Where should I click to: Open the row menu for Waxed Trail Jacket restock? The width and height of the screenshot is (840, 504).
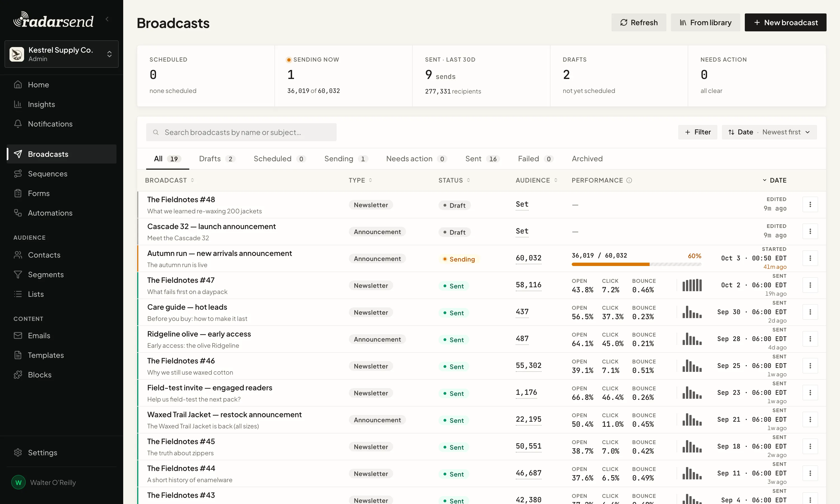(x=810, y=419)
